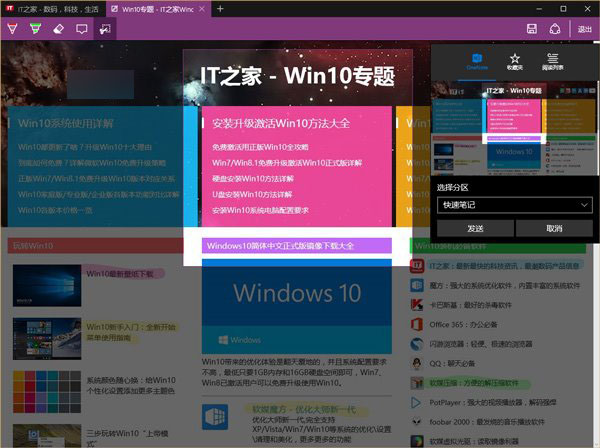This screenshot has height=448, width=600.
Task: Click the Win10系统使用详解 section heading
Action: (65, 123)
